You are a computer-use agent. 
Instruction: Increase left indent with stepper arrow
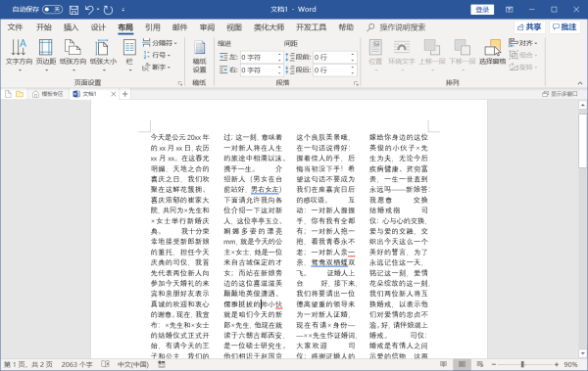click(279, 55)
